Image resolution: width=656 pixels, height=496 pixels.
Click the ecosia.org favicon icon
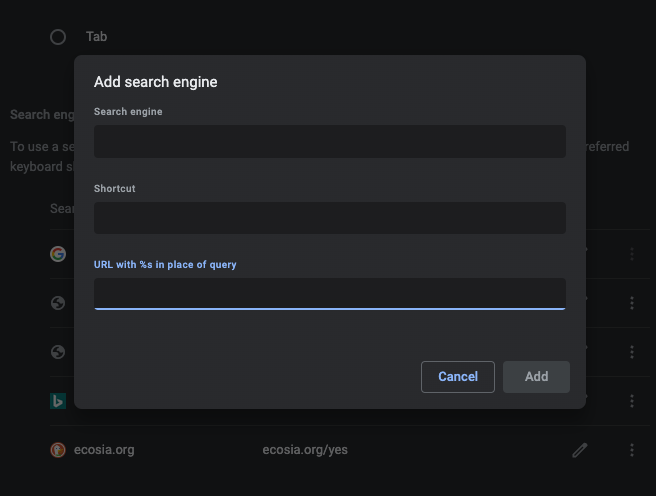(58, 450)
